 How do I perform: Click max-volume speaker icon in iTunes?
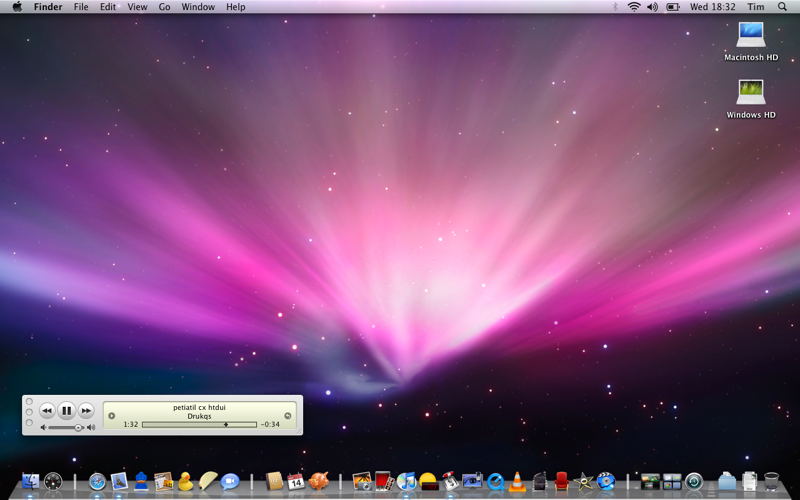pyautogui.click(x=91, y=428)
